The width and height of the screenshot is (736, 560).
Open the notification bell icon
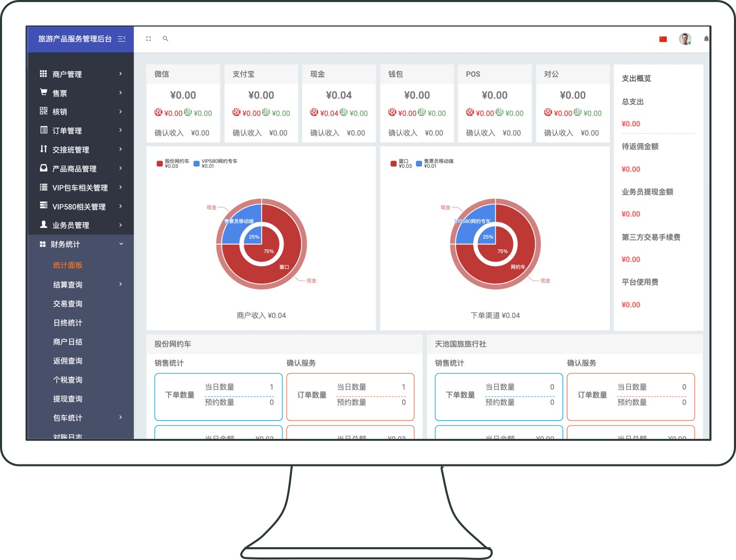click(706, 39)
